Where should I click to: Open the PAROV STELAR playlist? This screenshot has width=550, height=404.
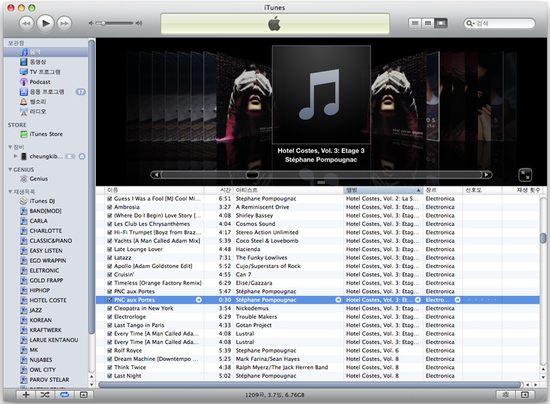46,379
